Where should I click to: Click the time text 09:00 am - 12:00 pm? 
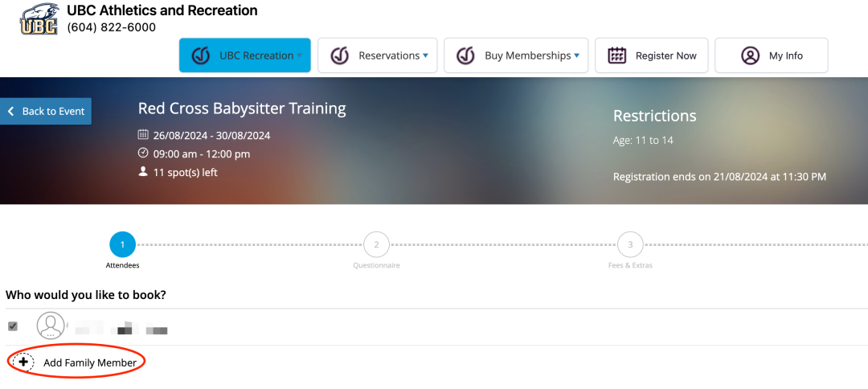tap(202, 154)
